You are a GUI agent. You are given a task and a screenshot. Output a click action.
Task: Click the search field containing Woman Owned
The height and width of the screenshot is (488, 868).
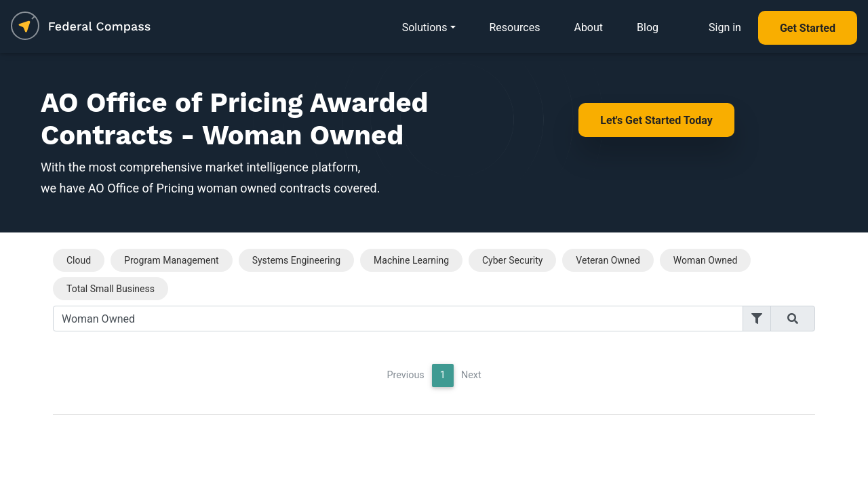397,319
